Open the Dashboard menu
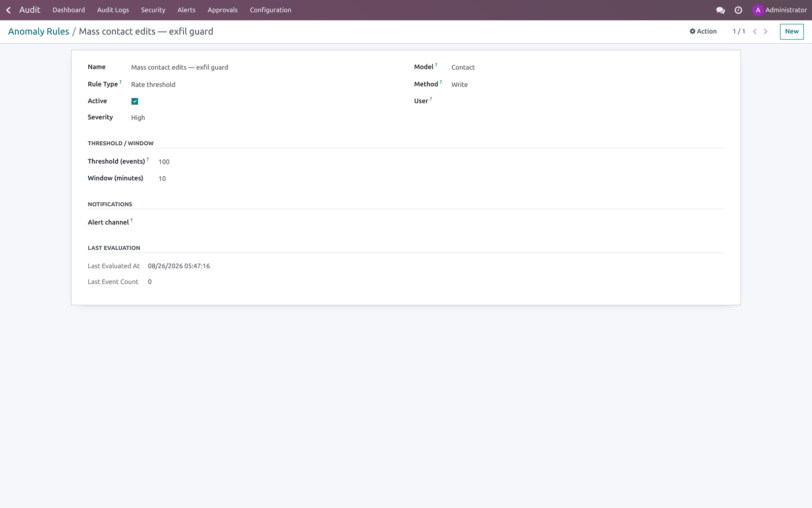The width and height of the screenshot is (812, 508). (69, 10)
